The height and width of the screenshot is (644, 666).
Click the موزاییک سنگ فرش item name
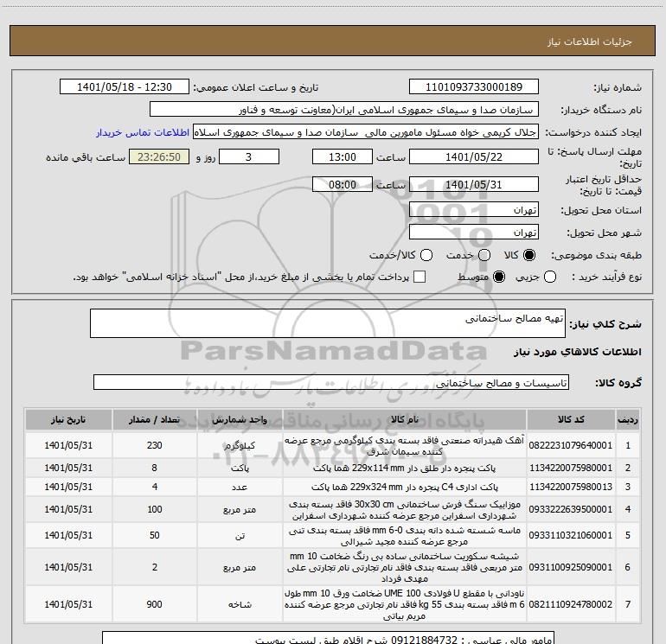pos(405,510)
